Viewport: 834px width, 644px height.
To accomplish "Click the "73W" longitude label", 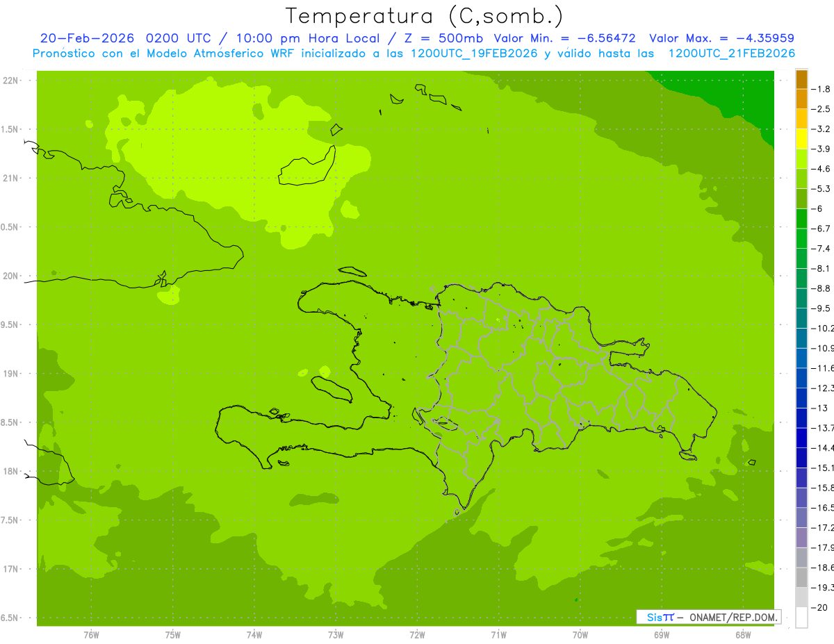I will click(336, 635).
